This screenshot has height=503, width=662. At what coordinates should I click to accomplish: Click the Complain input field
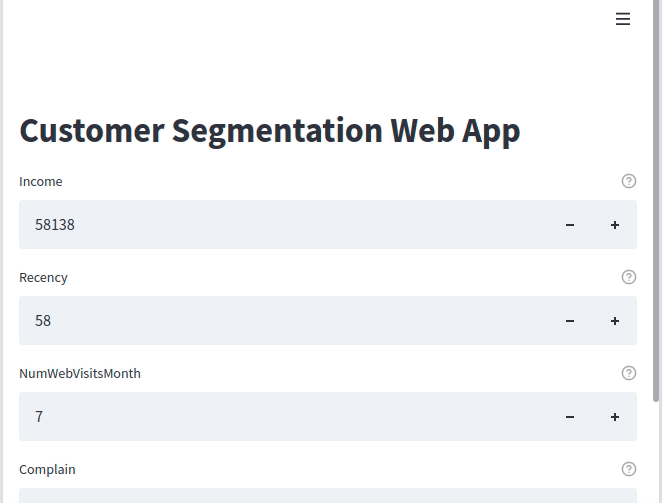pos(328,496)
